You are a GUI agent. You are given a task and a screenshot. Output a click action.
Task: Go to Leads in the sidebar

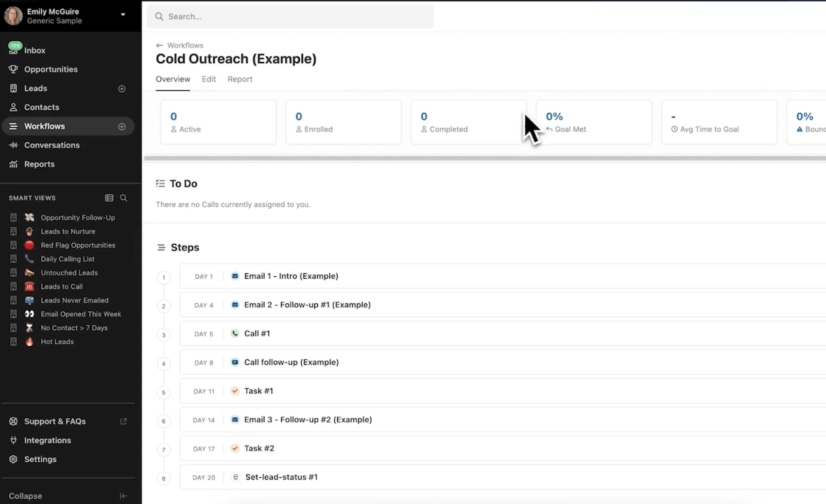point(35,88)
